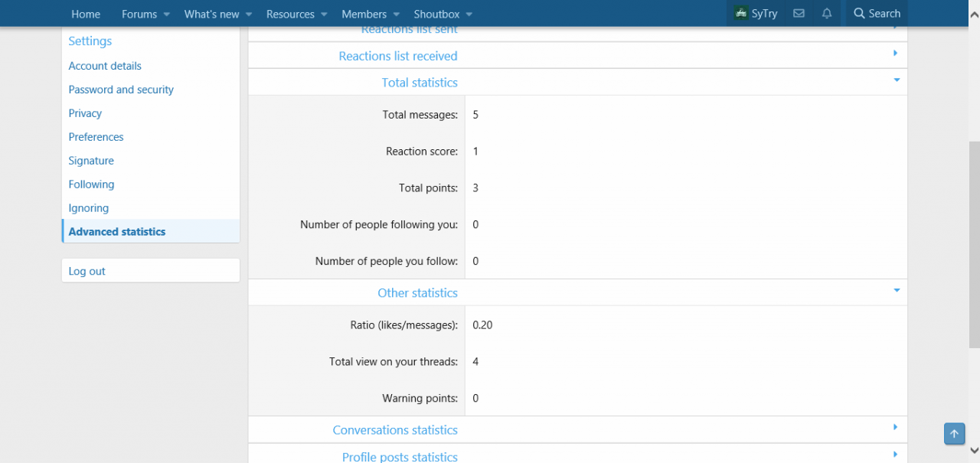Click the SyTry user avatar icon

[x=740, y=14]
